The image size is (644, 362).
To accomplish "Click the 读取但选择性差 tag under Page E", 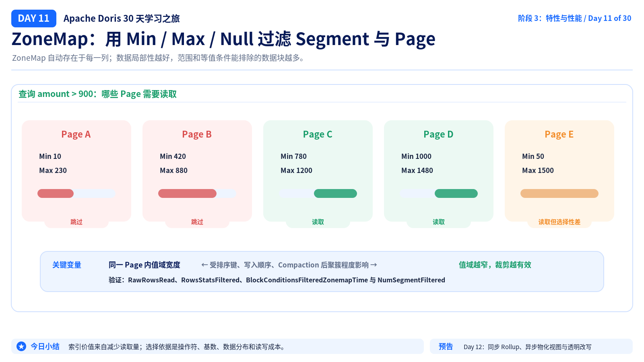I will tap(559, 222).
